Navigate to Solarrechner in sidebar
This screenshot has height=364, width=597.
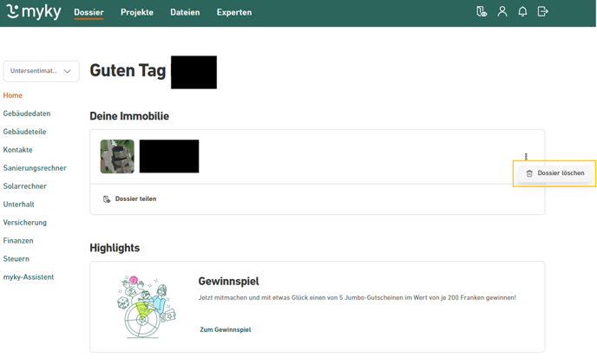(x=25, y=186)
